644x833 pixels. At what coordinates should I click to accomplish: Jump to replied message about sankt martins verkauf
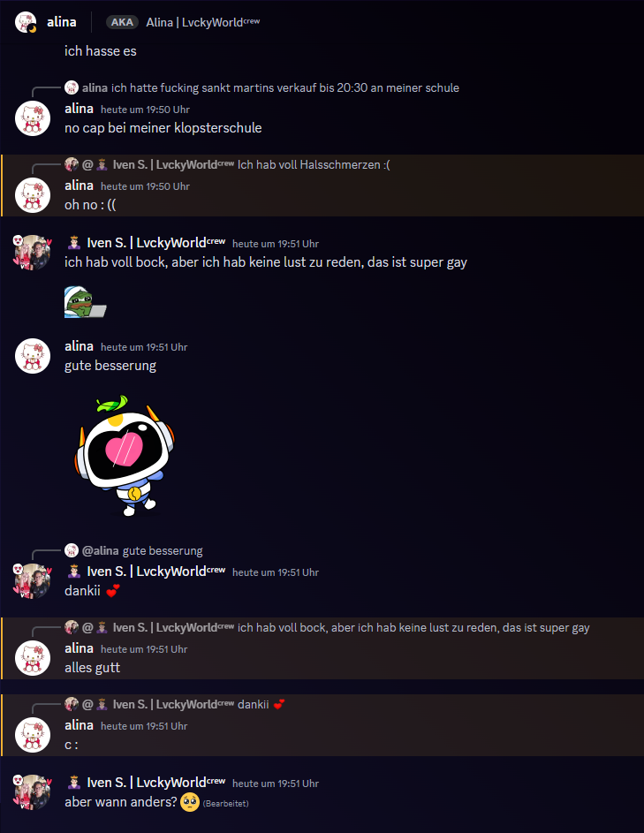click(x=284, y=87)
